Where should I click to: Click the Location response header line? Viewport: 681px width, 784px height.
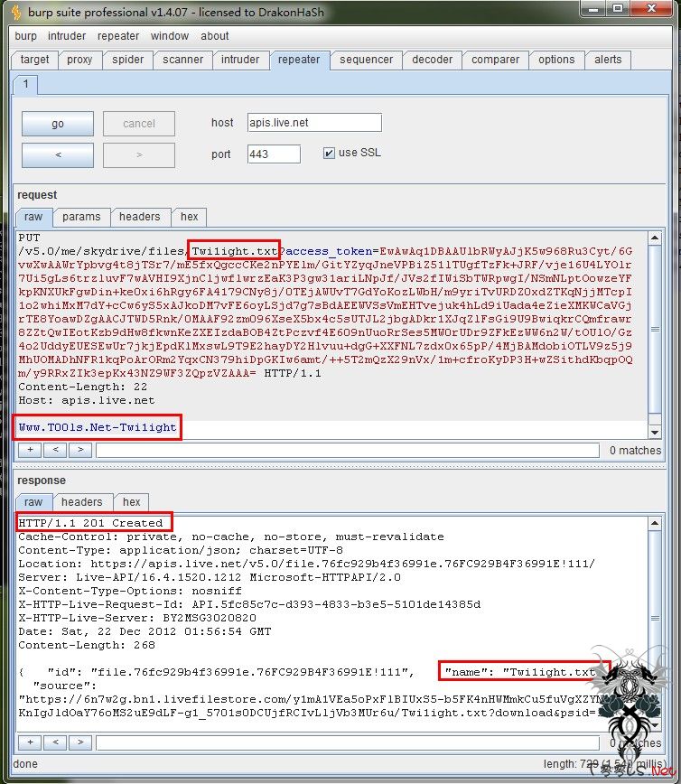point(306,564)
